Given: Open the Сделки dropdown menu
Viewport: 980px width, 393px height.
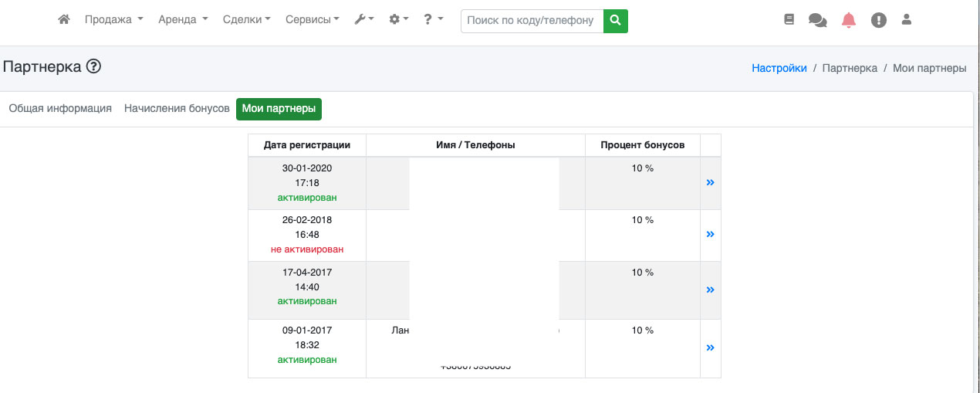Looking at the screenshot, I should coord(246,20).
